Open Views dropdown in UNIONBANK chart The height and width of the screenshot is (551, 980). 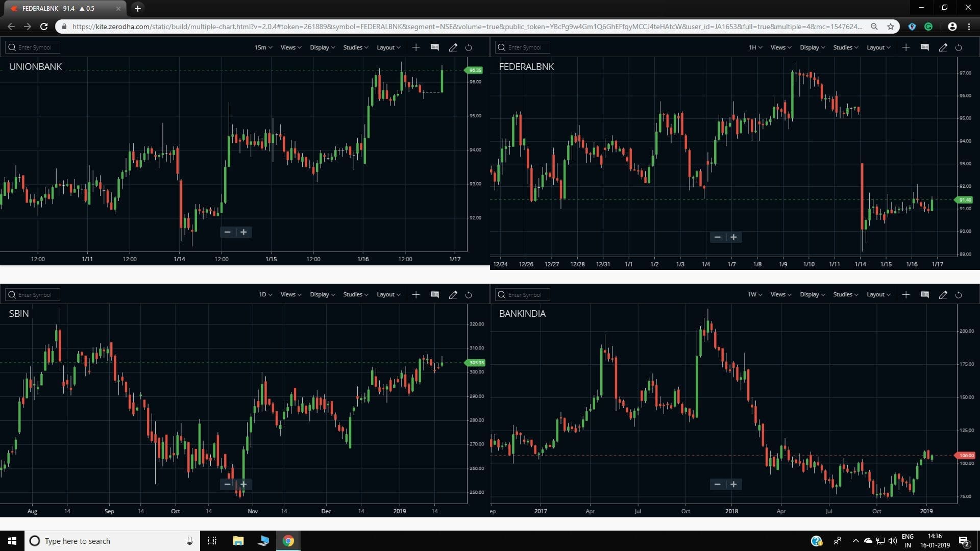291,47
